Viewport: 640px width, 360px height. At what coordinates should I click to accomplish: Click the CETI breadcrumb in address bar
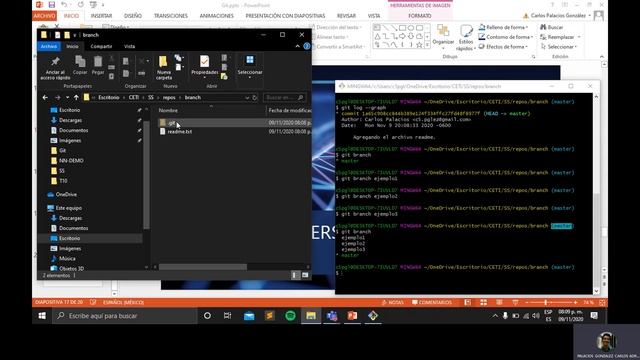pos(134,98)
